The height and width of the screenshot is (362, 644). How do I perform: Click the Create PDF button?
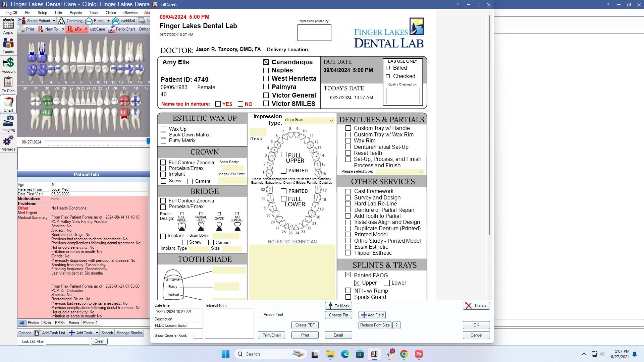305,325
